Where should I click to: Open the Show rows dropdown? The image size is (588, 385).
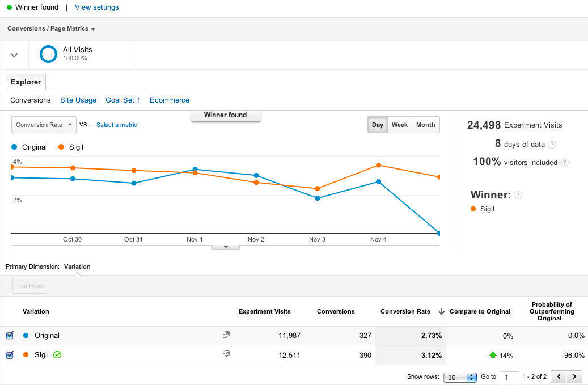click(460, 377)
